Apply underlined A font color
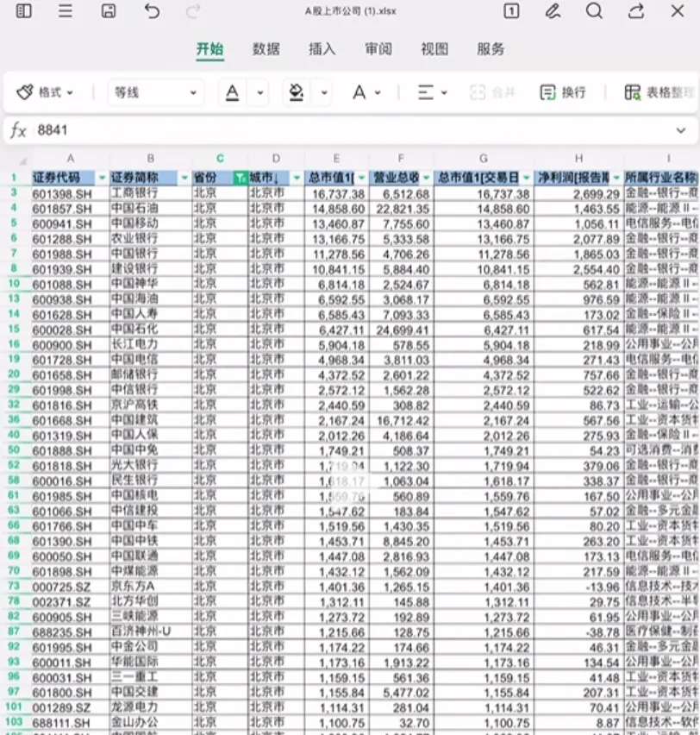 [233, 92]
